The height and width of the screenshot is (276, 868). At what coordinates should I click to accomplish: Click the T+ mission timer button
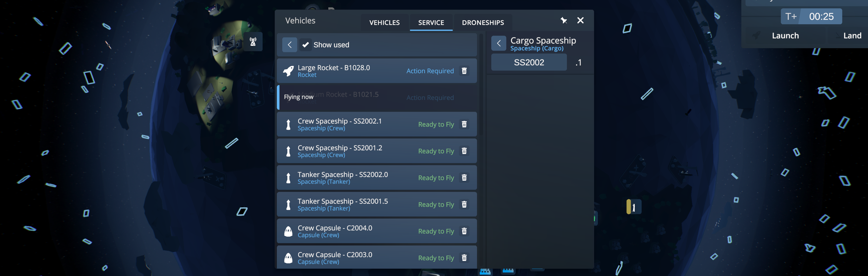790,16
